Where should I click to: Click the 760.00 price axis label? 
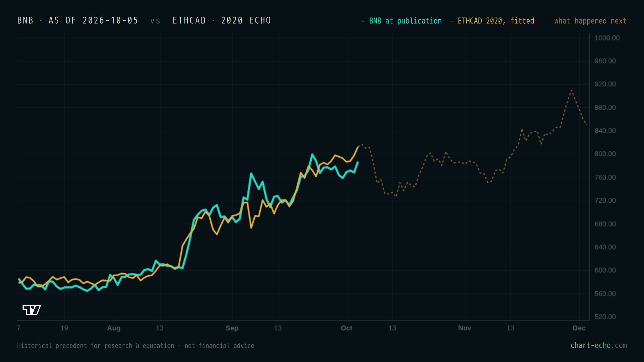click(605, 177)
